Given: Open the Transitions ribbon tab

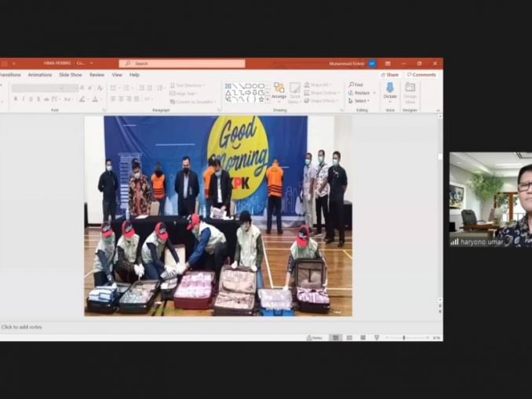Looking at the screenshot, I should pos(9,74).
